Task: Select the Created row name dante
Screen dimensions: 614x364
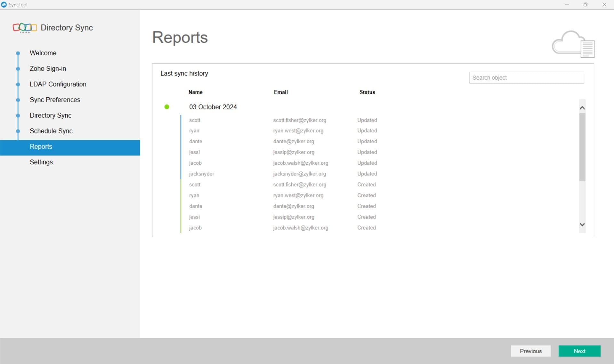Action: (196, 206)
